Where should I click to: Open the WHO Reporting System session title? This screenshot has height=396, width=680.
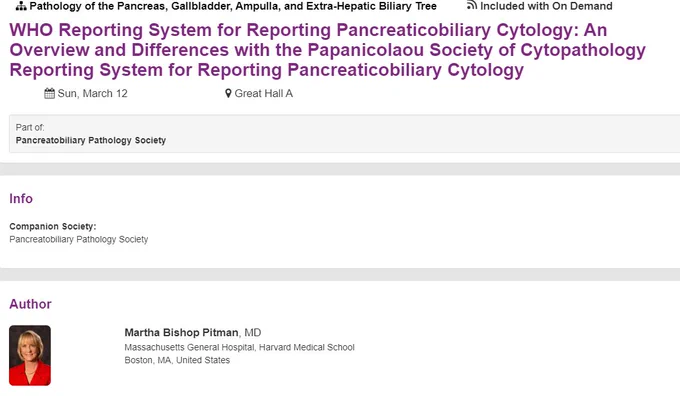pyautogui.click(x=327, y=50)
